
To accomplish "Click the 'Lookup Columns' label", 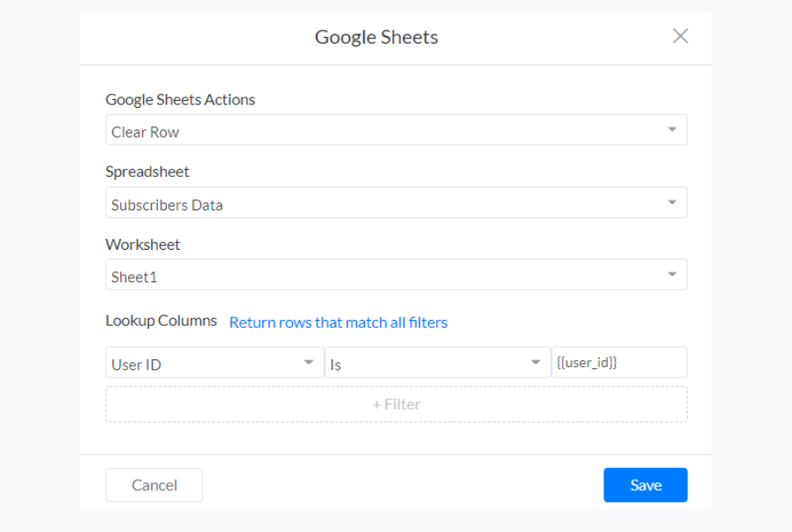I will tap(161, 321).
